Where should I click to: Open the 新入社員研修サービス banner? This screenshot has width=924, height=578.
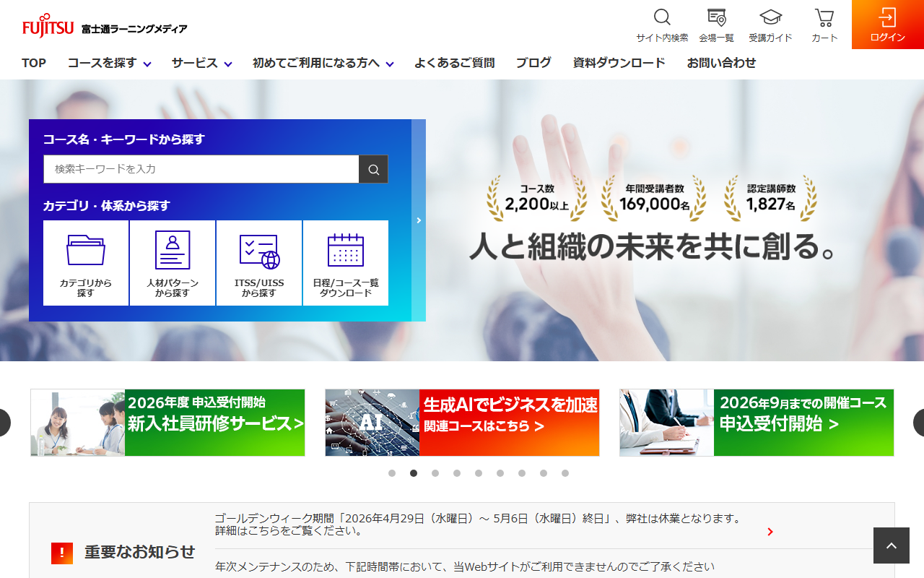(167, 423)
